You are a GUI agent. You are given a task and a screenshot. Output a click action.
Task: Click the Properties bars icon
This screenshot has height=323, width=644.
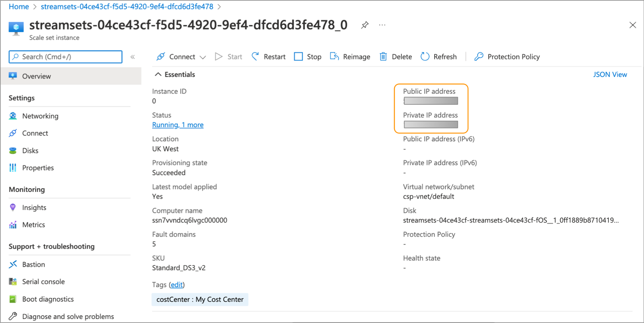point(13,168)
